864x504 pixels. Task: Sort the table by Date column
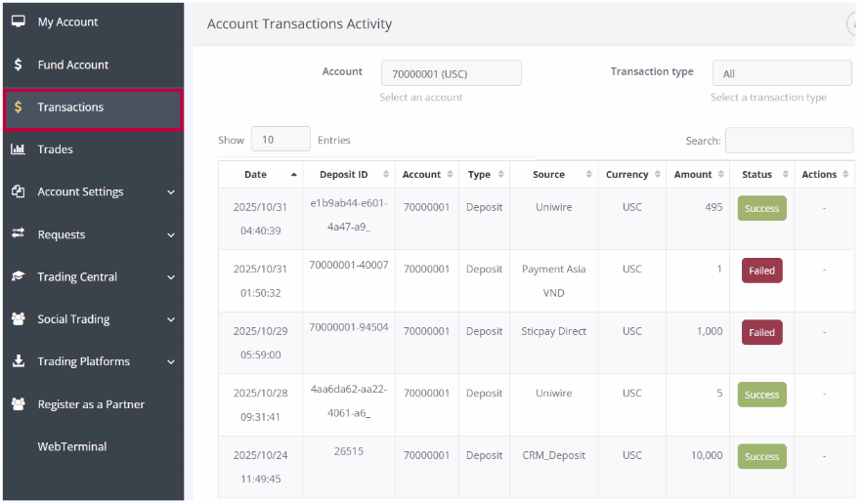pyautogui.click(x=256, y=175)
